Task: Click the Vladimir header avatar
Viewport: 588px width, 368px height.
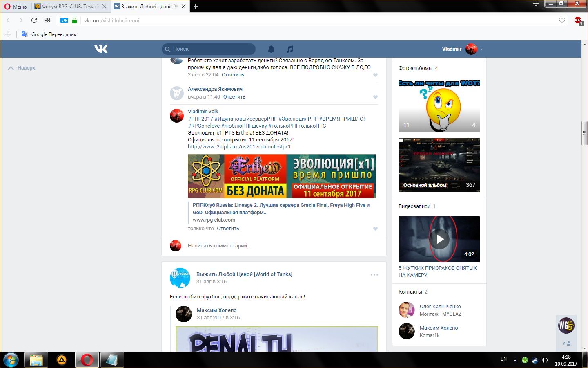Action: pyautogui.click(x=471, y=49)
